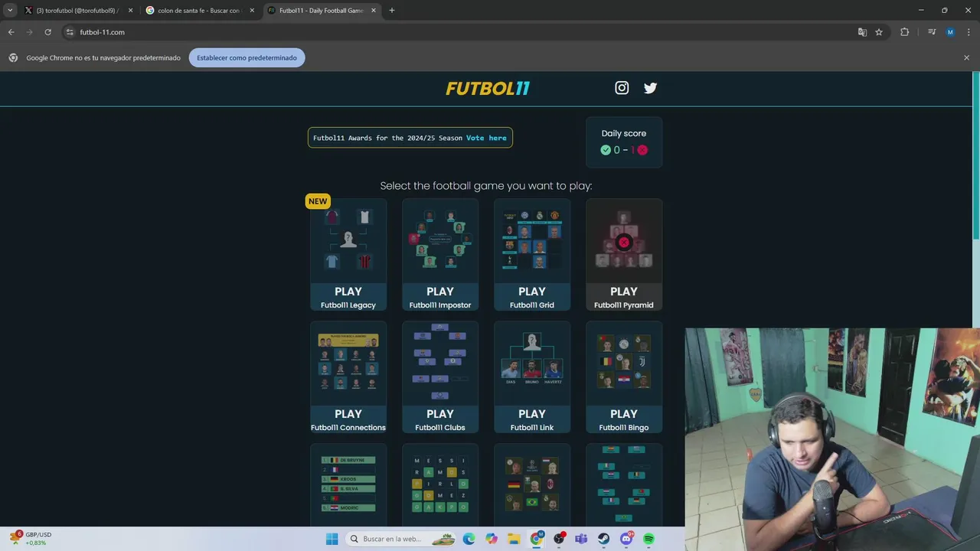Image resolution: width=980 pixels, height=551 pixels.
Task: Open the Windows Start menu
Action: 332,539
